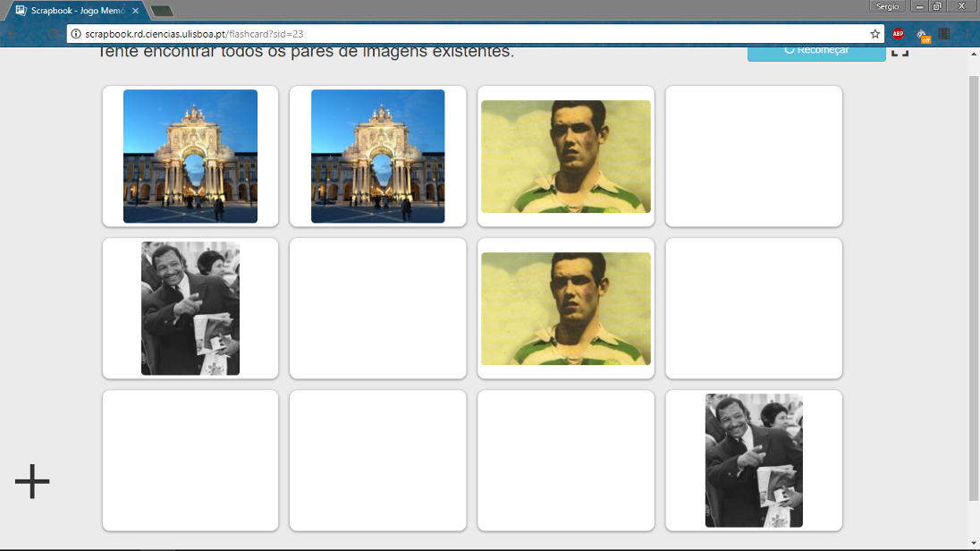Click the page info icon in the address bar

77,33
